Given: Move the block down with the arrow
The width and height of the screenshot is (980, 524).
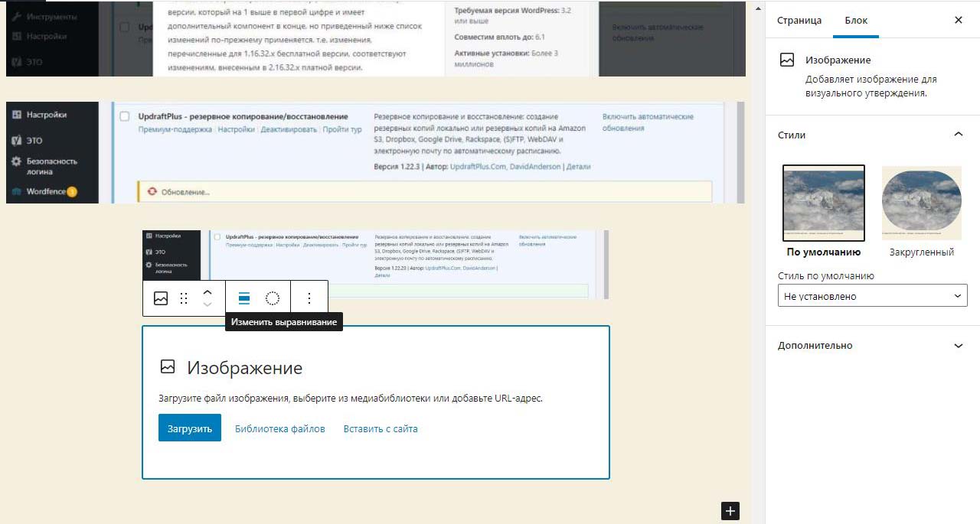Looking at the screenshot, I should coord(207,305).
